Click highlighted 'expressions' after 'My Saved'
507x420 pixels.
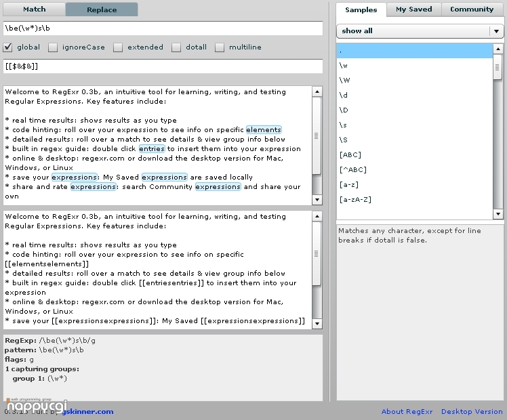click(x=165, y=177)
